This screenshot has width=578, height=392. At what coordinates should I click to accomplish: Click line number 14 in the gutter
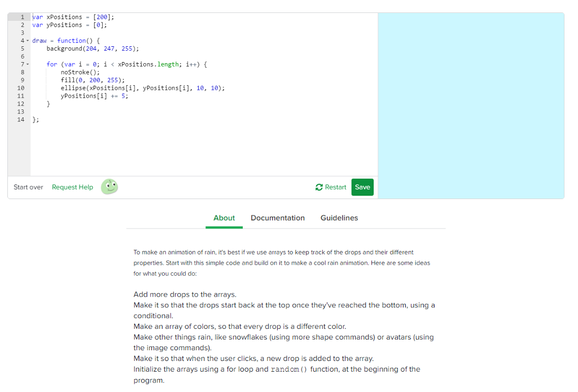click(x=21, y=120)
